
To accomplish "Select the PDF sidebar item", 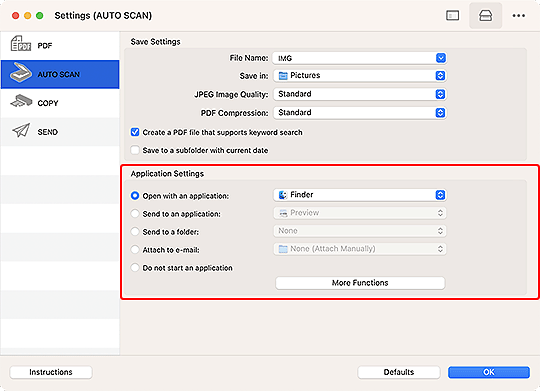I will coord(60,45).
